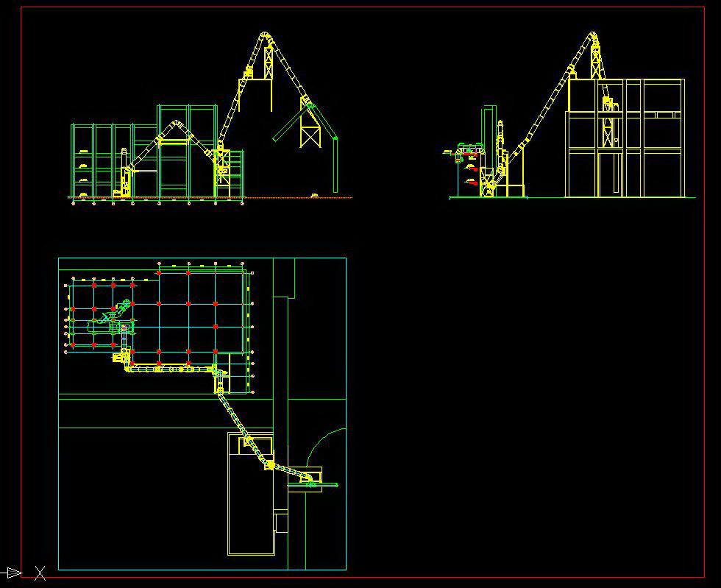Screen dimensions: 721x588
Task: Select the front elevation conveyor drawing
Action: click(210, 118)
